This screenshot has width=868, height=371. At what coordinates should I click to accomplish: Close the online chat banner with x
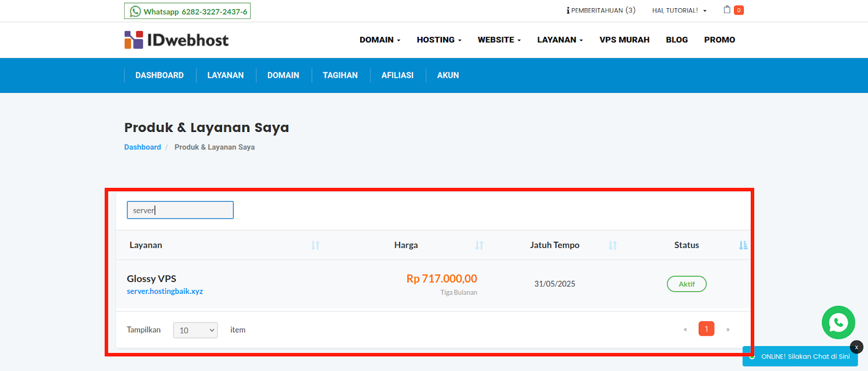pyautogui.click(x=857, y=347)
